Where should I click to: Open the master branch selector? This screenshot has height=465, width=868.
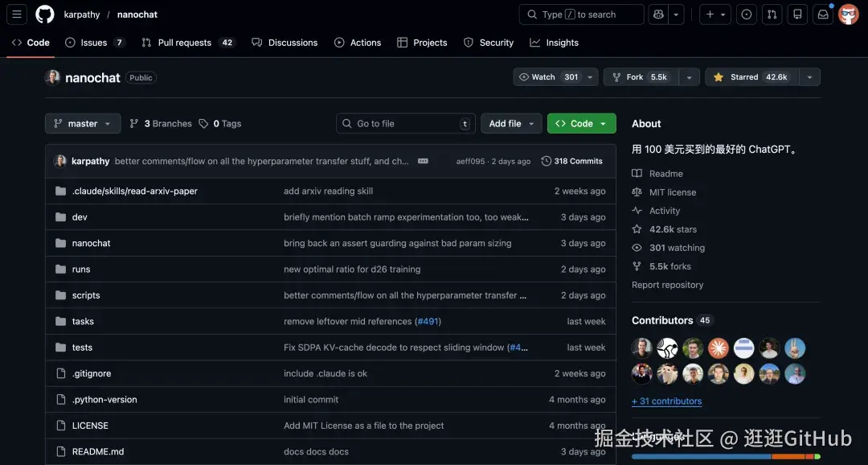(83, 124)
